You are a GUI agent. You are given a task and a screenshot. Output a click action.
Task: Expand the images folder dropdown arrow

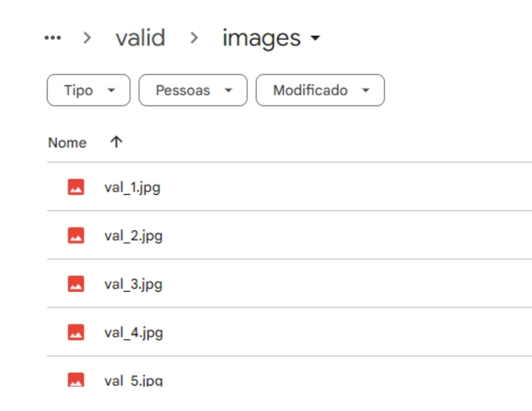pyautogui.click(x=315, y=38)
